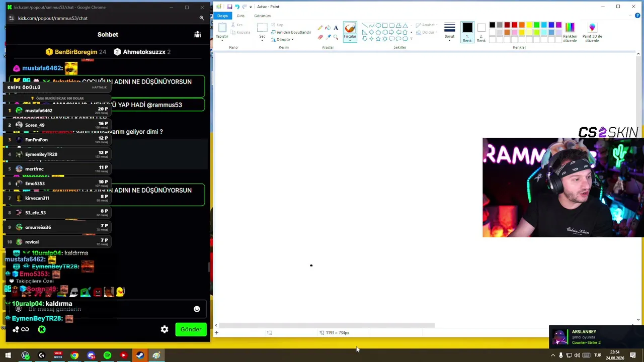Pick the yellow color swatch
Viewport: 644px width, 362px height.
click(529, 25)
